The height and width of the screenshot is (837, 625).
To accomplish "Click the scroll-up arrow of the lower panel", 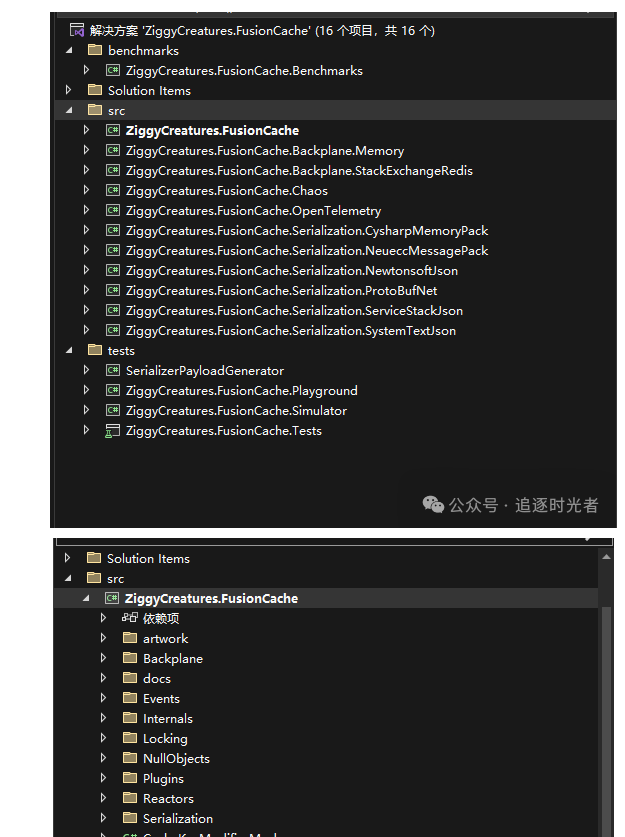I will pyautogui.click(x=605, y=557).
